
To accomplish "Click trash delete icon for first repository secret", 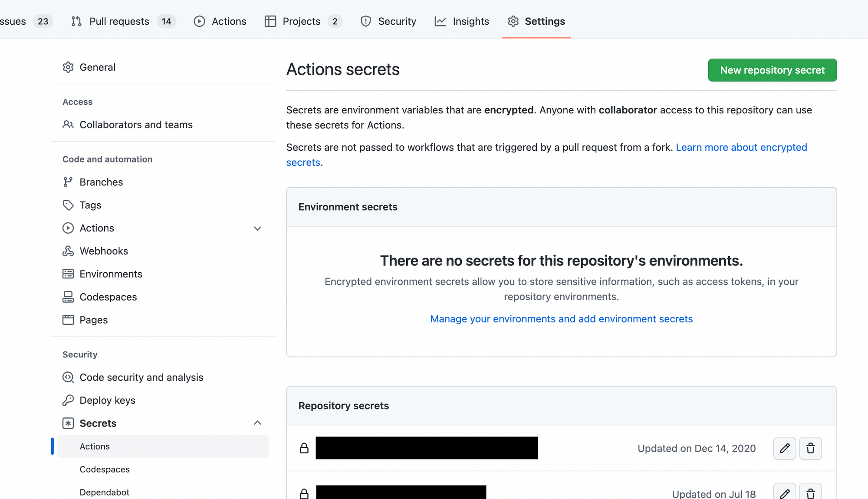I will pos(810,448).
